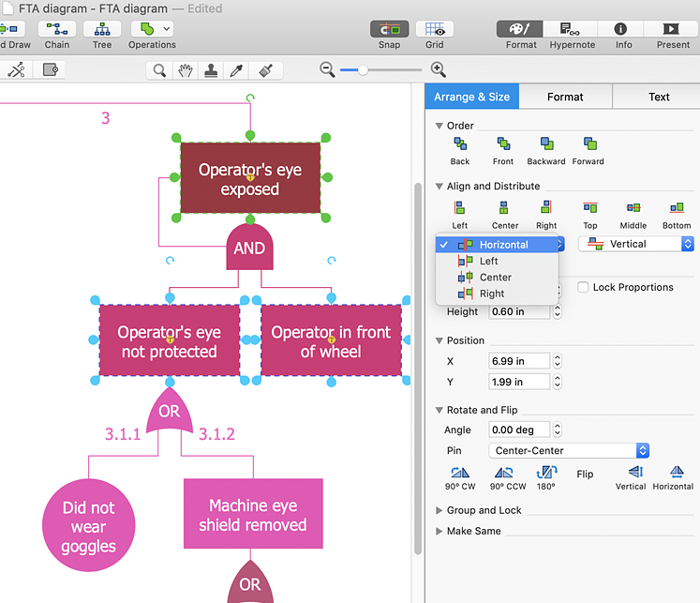Switch to the Text tab

pos(659,97)
